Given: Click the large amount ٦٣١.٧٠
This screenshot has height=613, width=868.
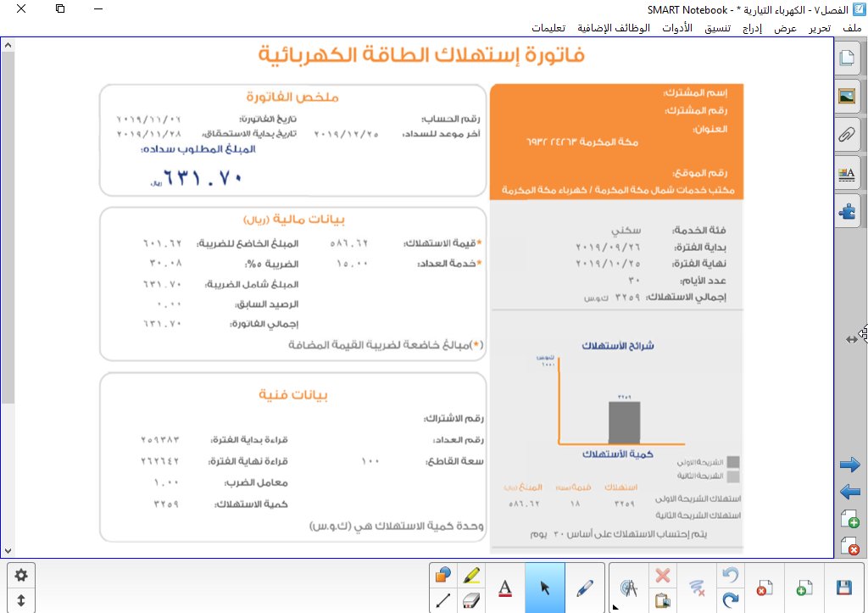Looking at the screenshot, I should [x=203, y=178].
